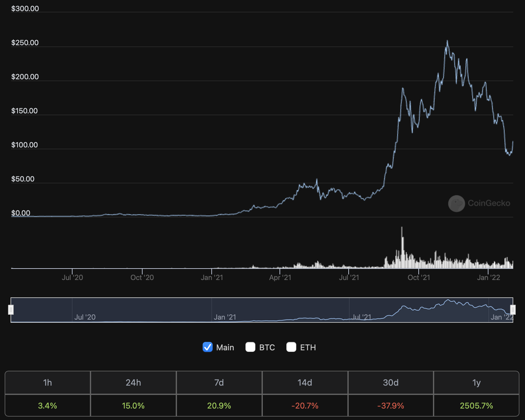Select the 1y timeframe header
Viewport: 525px width, 420px height.
click(x=477, y=383)
